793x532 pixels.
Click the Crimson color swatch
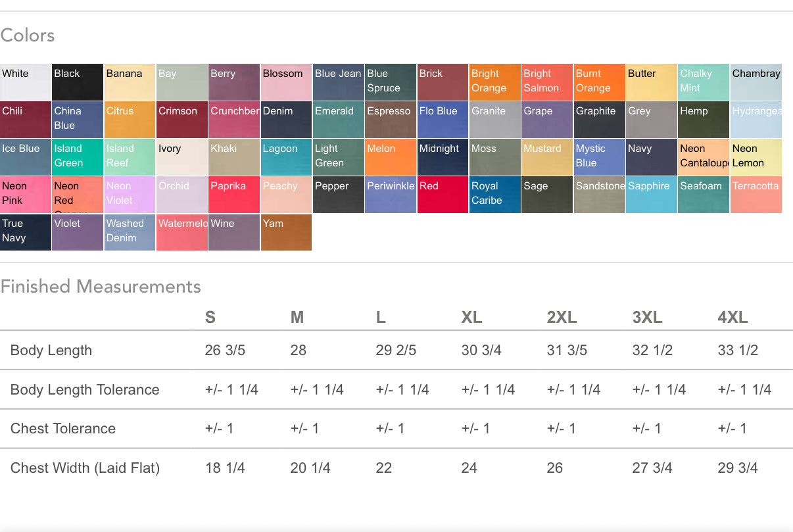tap(182, 120)
